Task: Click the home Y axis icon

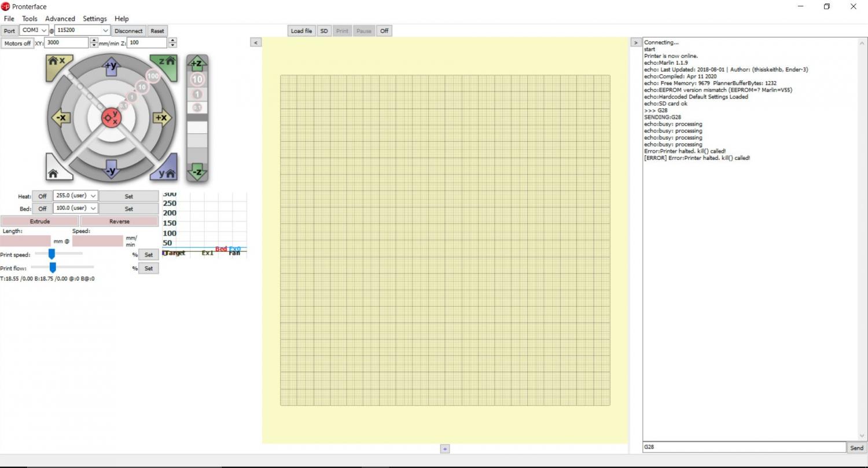Action: click(x=164, y=172)
